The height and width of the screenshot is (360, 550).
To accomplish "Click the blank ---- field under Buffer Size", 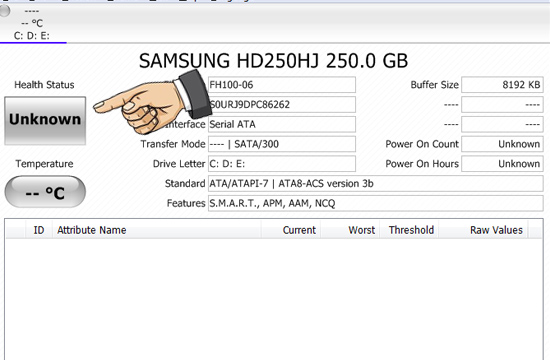I will tap(502, 105).
